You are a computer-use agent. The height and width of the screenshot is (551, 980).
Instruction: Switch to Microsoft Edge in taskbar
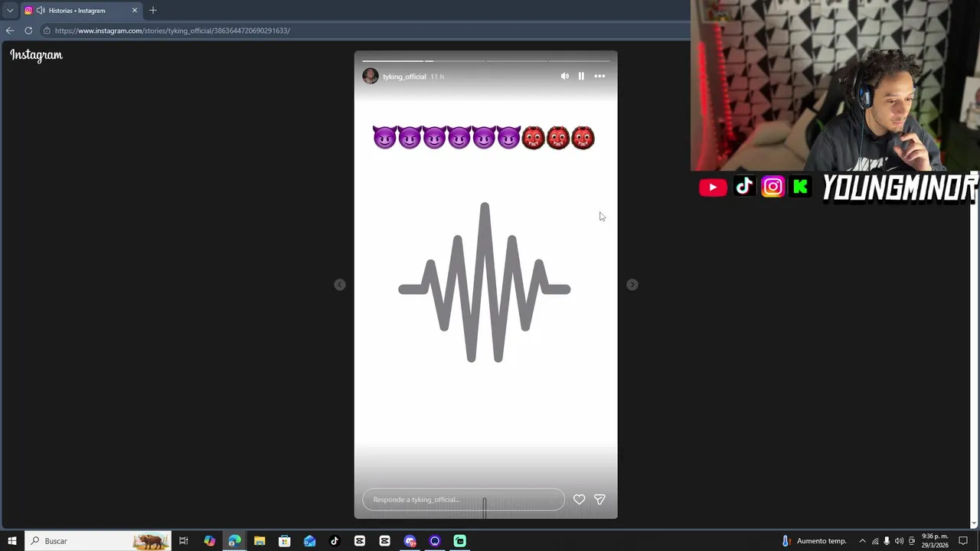(234, 541)
